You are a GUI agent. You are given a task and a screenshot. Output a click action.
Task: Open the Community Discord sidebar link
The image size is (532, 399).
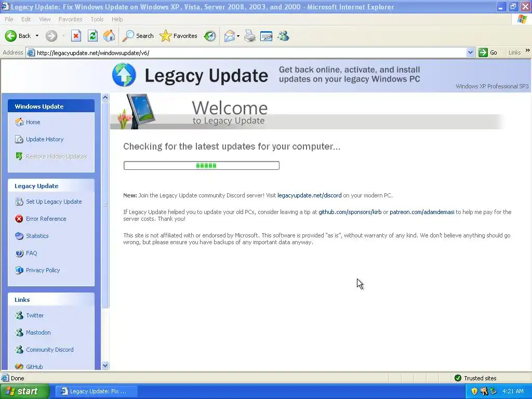[x=50, y=350]
